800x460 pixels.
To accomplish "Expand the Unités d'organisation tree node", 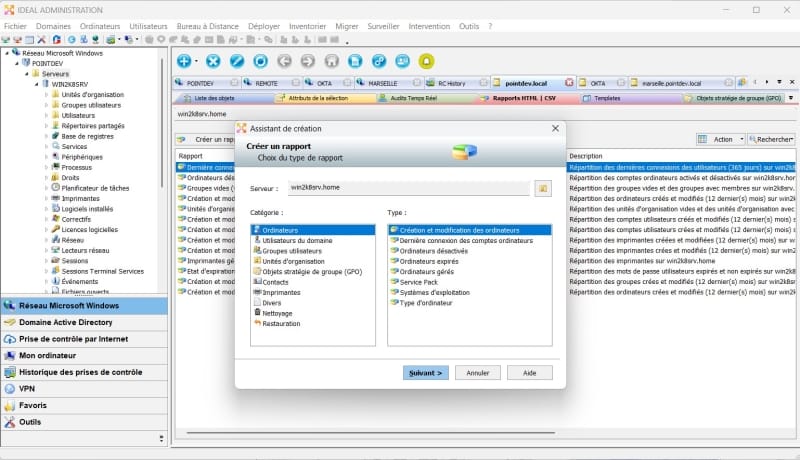I will pyautogui.click(x=46, y=94).
